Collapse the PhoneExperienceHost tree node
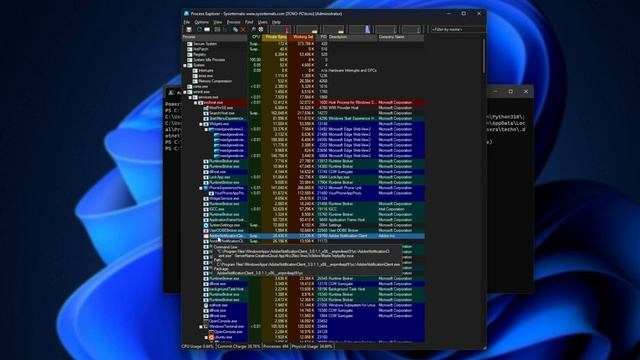This screenshot has height=360, width=640. coord(201,188)
